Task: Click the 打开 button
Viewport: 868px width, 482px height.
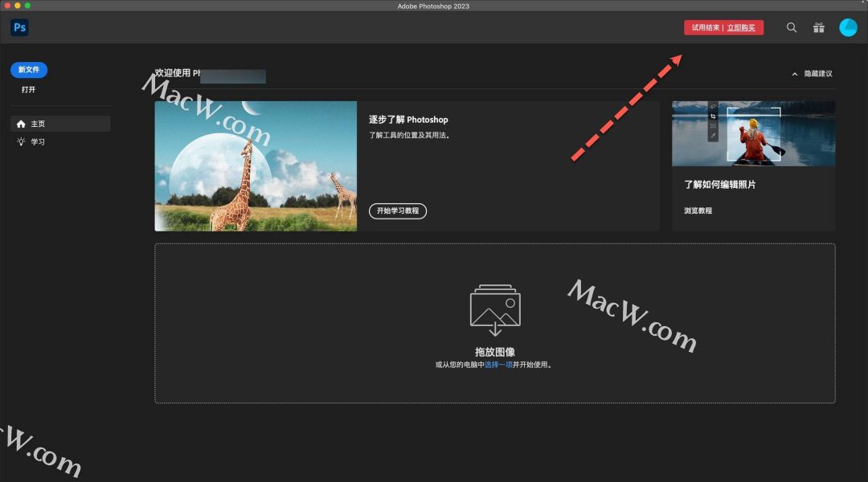Action: pyautogui.click(x=28, y=89)
